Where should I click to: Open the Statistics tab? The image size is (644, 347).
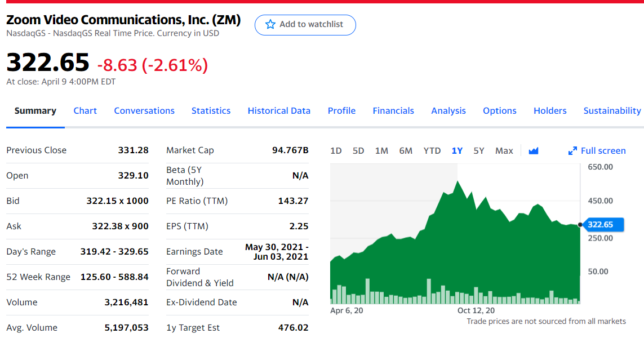[211, 110]
